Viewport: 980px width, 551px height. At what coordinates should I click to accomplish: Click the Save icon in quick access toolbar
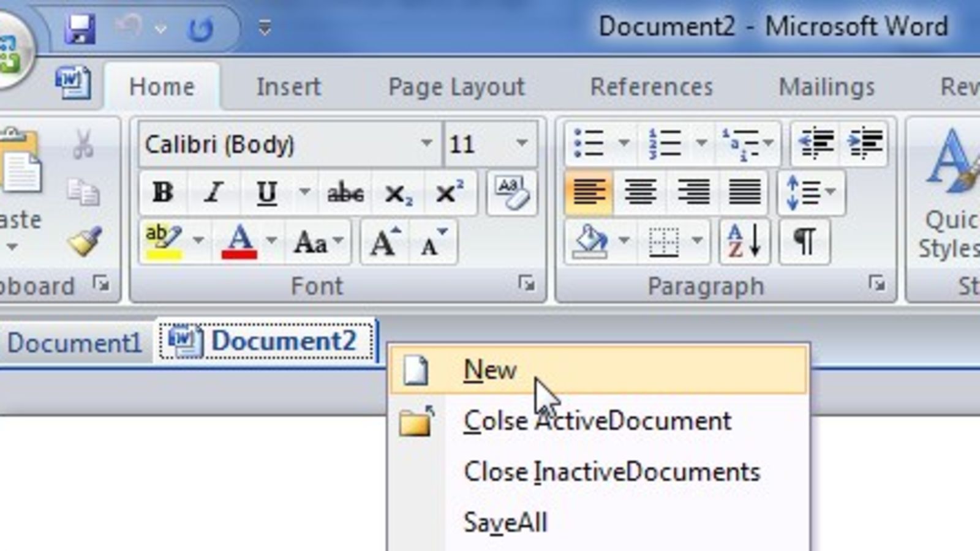[x=80, y=28]
